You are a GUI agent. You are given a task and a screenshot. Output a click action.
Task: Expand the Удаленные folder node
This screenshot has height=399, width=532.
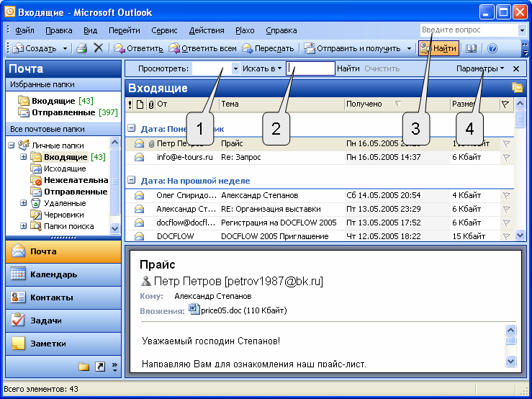click(x=24, y=203)
